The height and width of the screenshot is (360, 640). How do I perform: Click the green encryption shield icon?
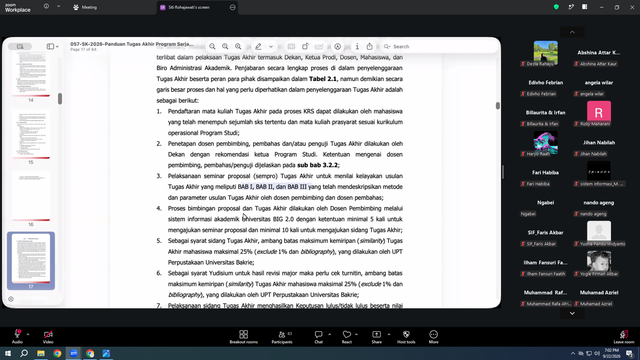(x=556, y=7)
